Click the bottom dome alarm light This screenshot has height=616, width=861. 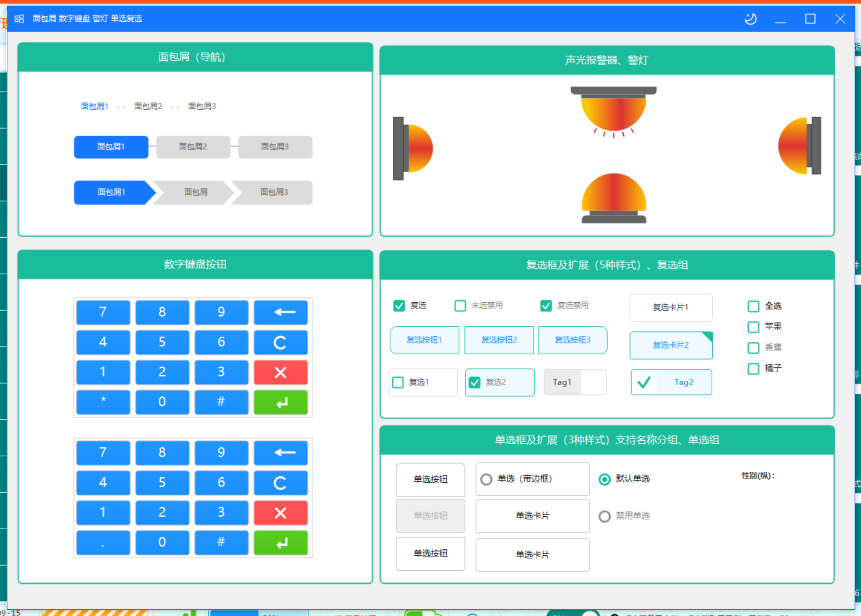[614, 198]
